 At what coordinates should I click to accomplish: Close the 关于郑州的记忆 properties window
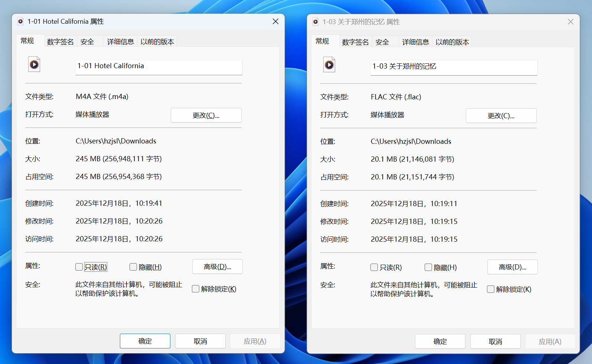tap(570, 22)
